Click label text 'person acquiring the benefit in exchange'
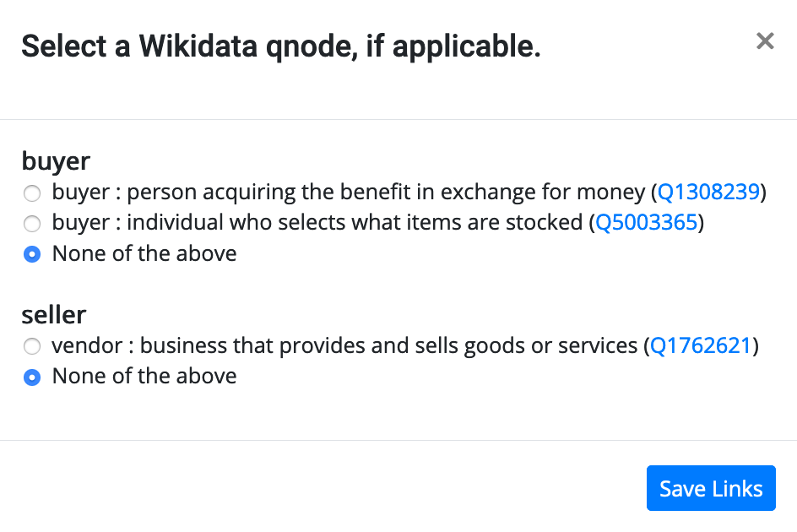 [x=338, y=193]
